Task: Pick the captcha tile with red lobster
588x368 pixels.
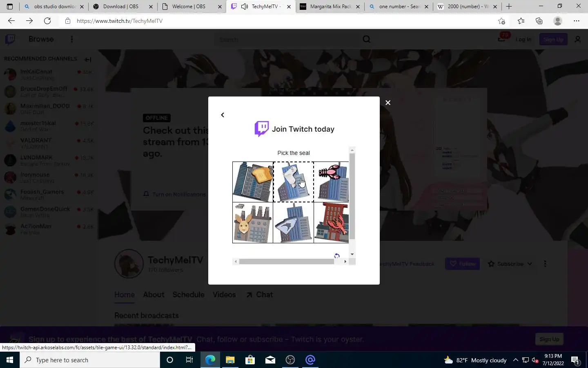Action: click(332, 223)
